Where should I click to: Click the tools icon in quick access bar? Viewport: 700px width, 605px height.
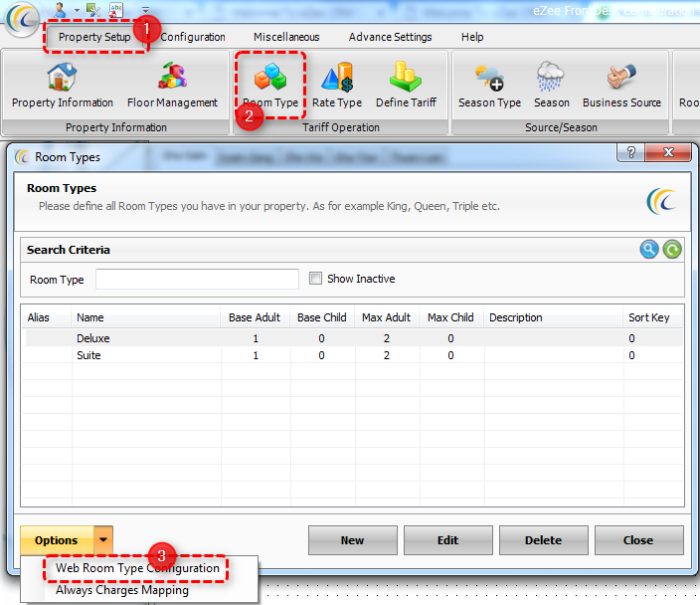coord(93,9)
